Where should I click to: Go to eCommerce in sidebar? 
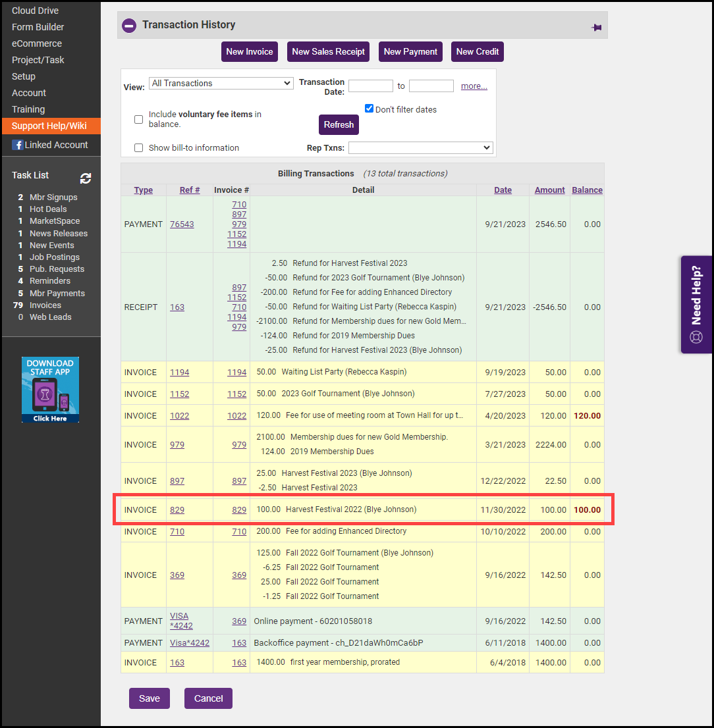point(37,43)
